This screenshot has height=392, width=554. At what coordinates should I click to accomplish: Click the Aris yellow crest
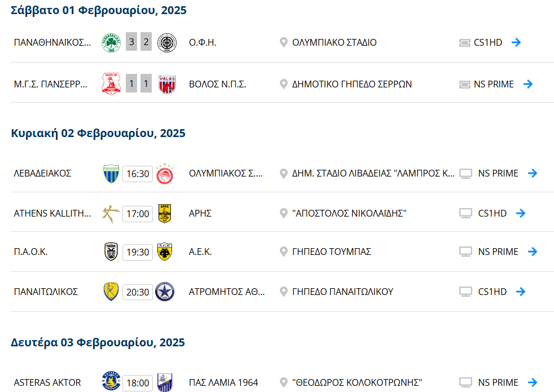tap(165, 214)
